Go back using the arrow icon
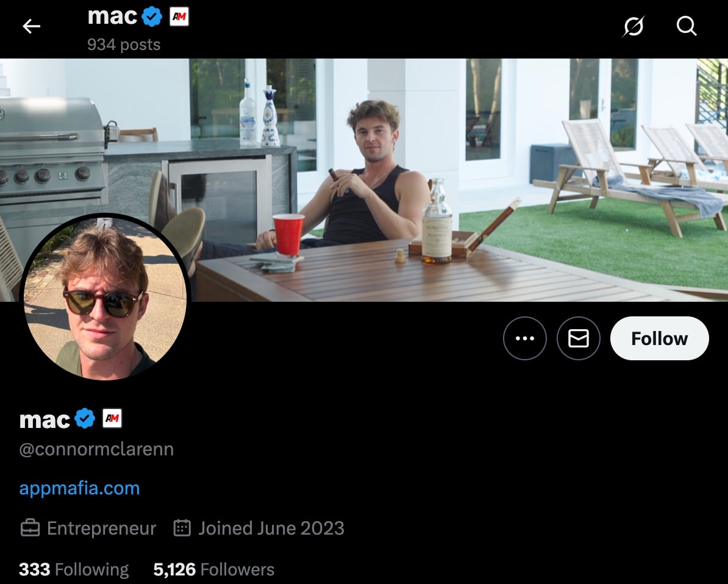This screenshot has height=584, width=728. (31, 26)
